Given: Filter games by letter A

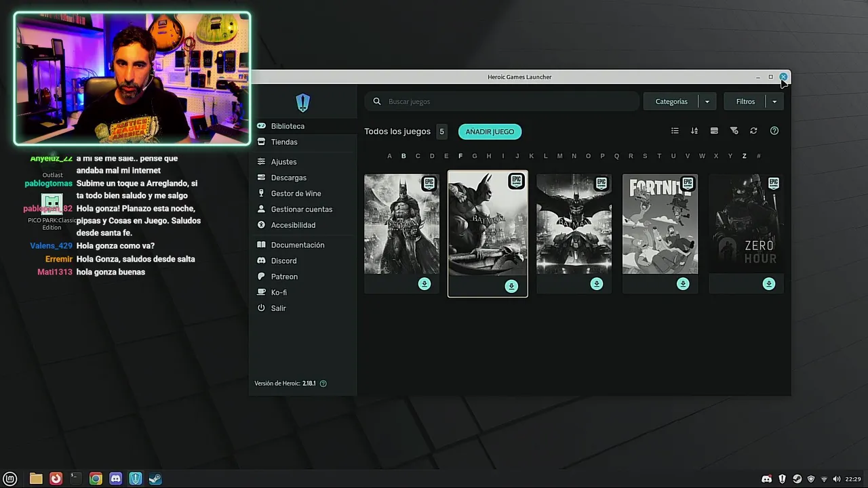Looking at the screenshot, I should pos(389,156).
